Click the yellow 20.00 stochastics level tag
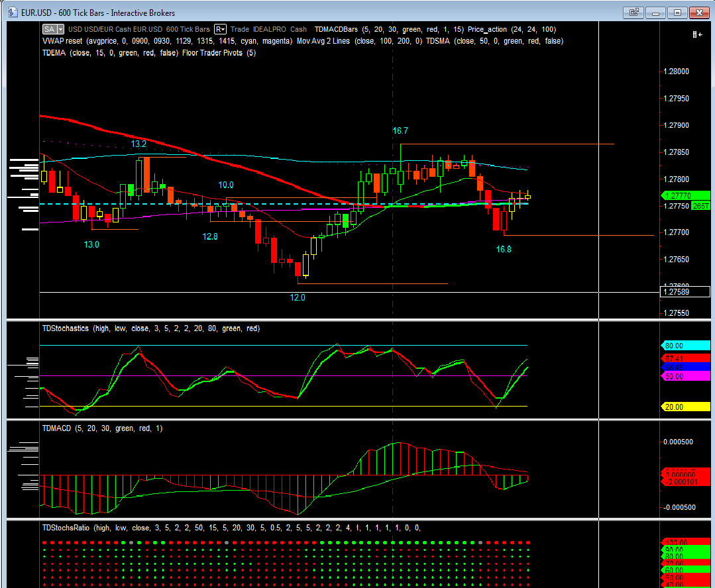Viewport: 715px width, 588px height. click(x=685, y=407)
